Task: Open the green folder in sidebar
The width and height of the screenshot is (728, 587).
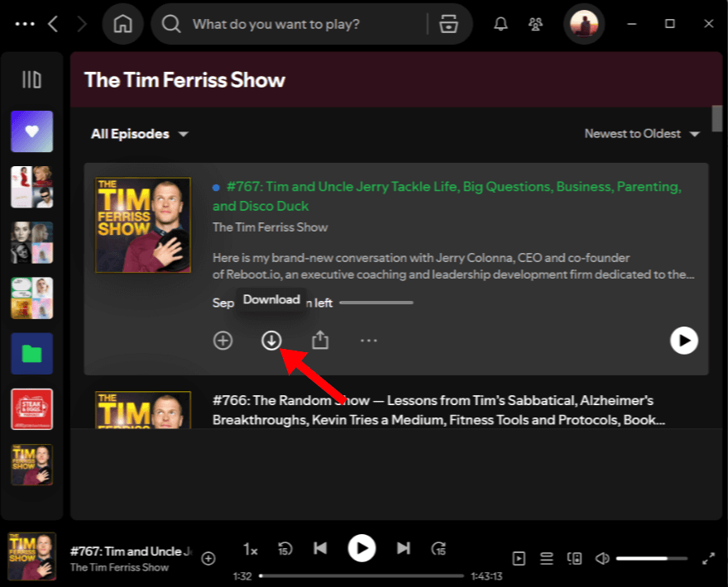Action: pos(31,354)
